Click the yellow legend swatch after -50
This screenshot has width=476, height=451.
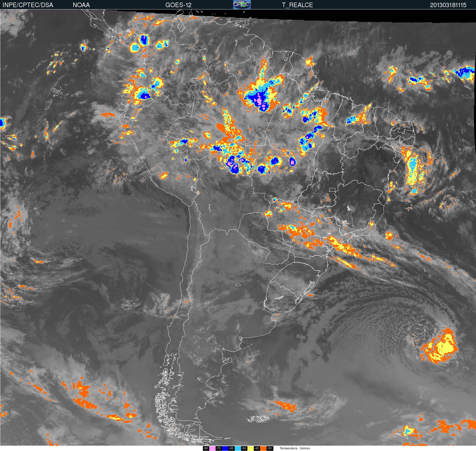click(x=250, y=448)
